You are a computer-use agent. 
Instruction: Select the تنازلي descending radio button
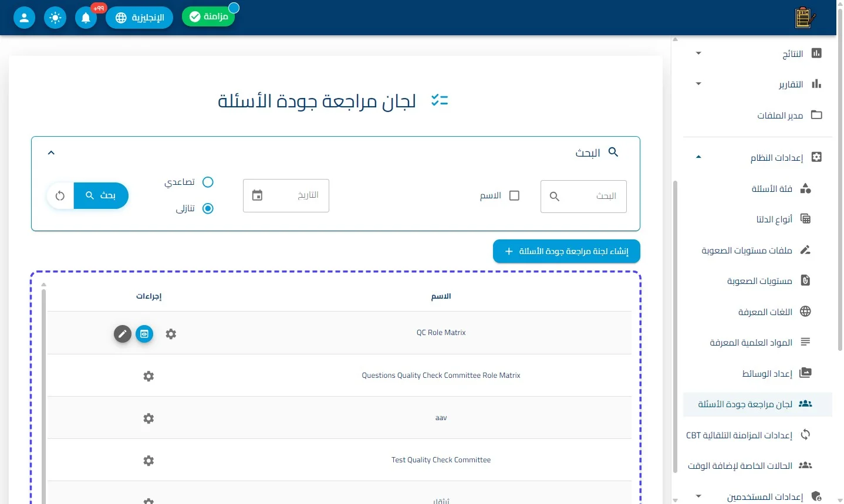click(x=208, y=208)
